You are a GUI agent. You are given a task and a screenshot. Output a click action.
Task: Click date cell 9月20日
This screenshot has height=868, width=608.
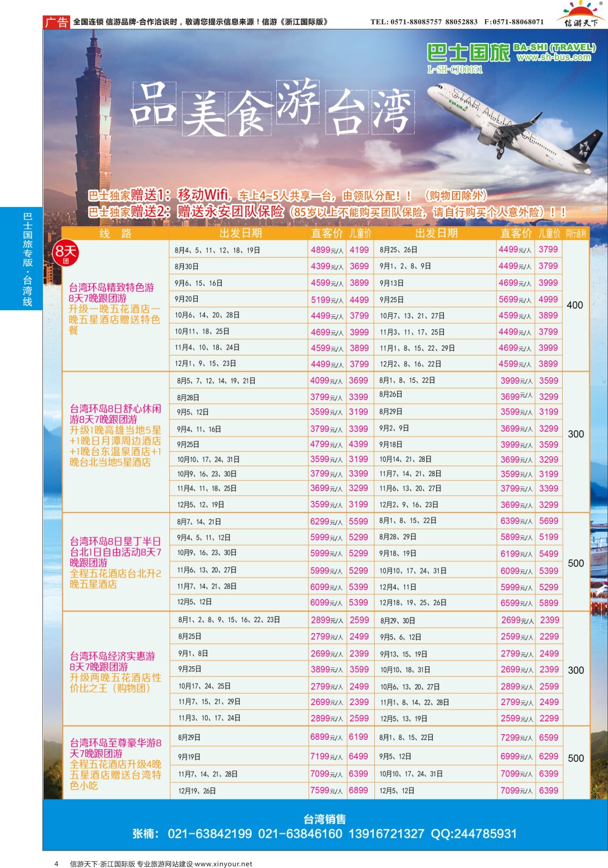[x=186, y=299]
